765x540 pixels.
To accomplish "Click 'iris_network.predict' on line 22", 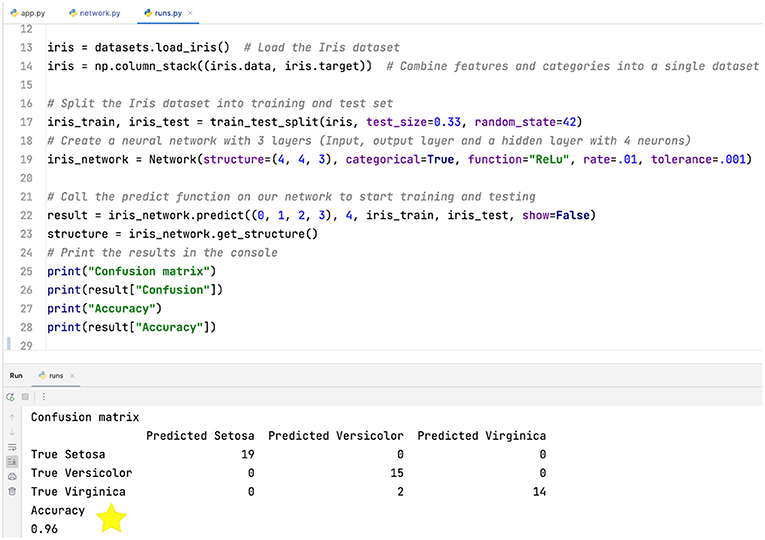I will coord(176,215).
